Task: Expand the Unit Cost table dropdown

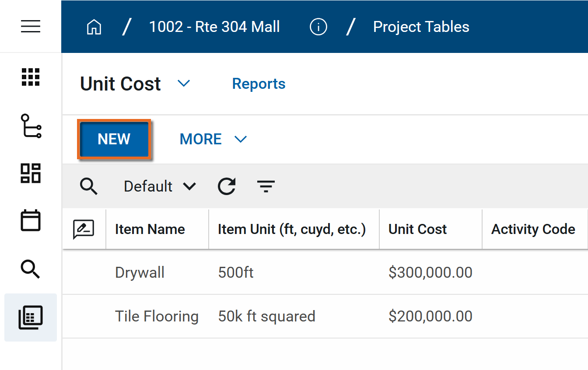Action: 184,84
